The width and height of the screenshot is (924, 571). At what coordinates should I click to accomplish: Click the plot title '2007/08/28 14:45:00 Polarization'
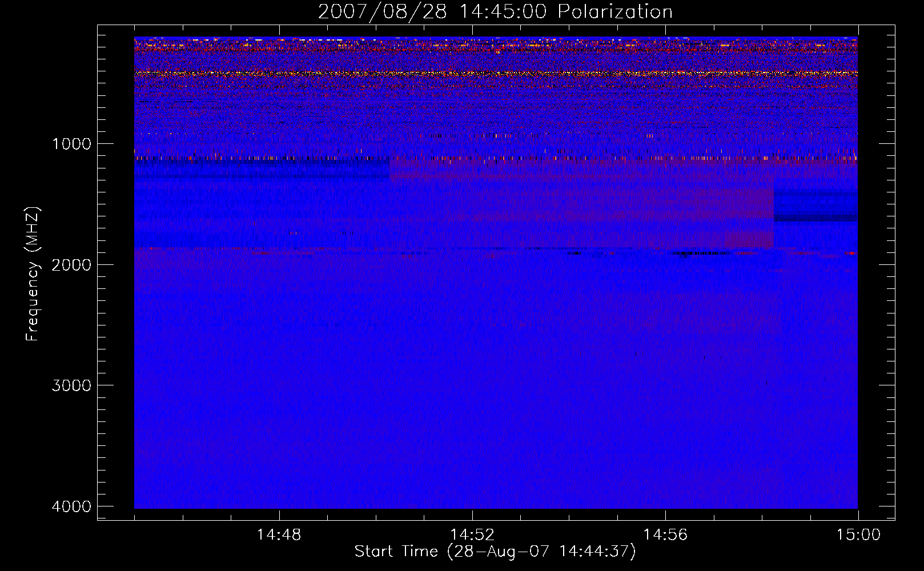coord(495,11)
